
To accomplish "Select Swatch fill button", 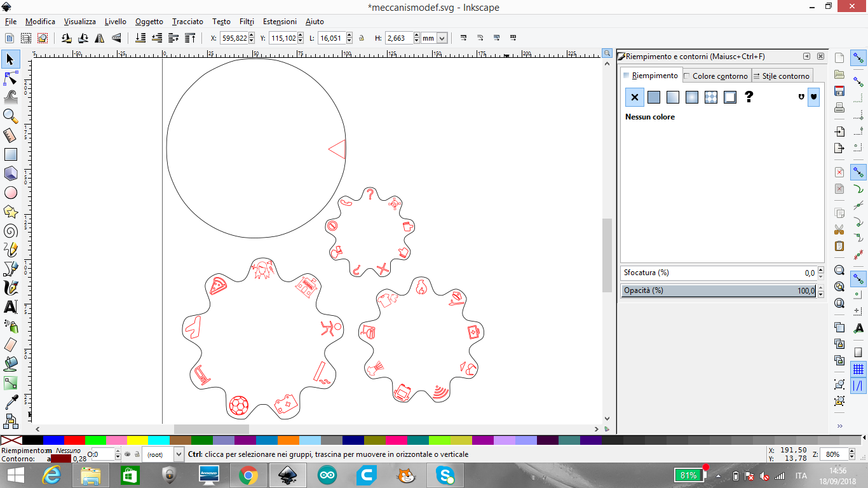I will click(x=730, y=97).
